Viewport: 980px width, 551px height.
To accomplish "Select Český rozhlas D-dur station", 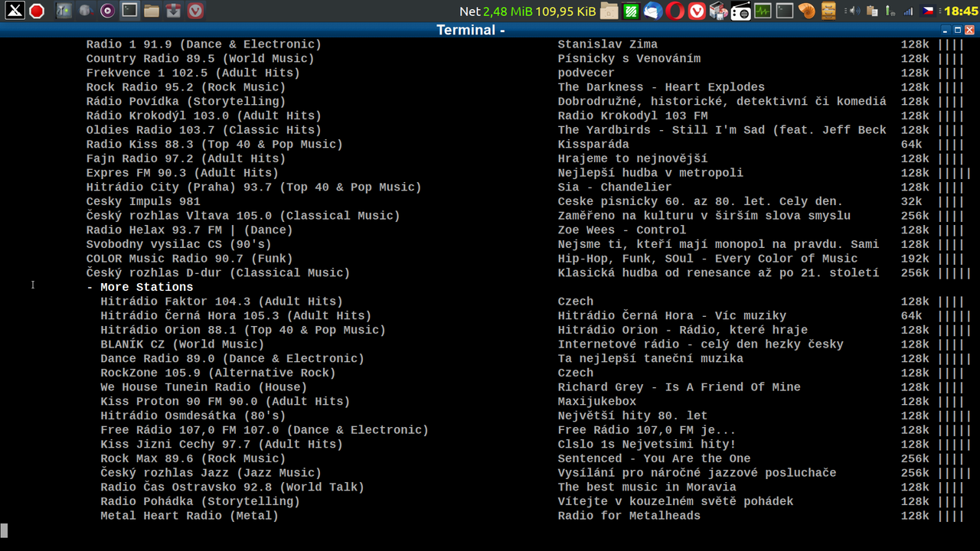I will [218, 272].
